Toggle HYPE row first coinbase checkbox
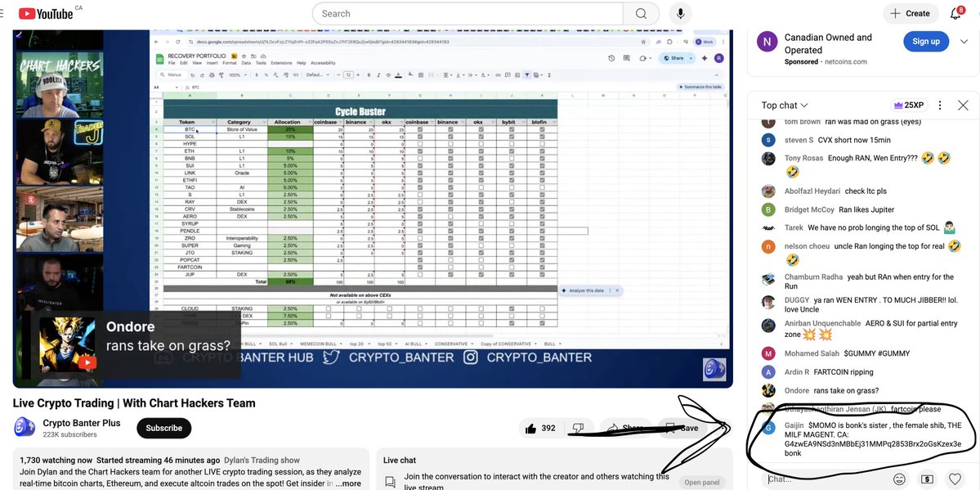Viewport: 980px width, 490px height. [420, 144]
